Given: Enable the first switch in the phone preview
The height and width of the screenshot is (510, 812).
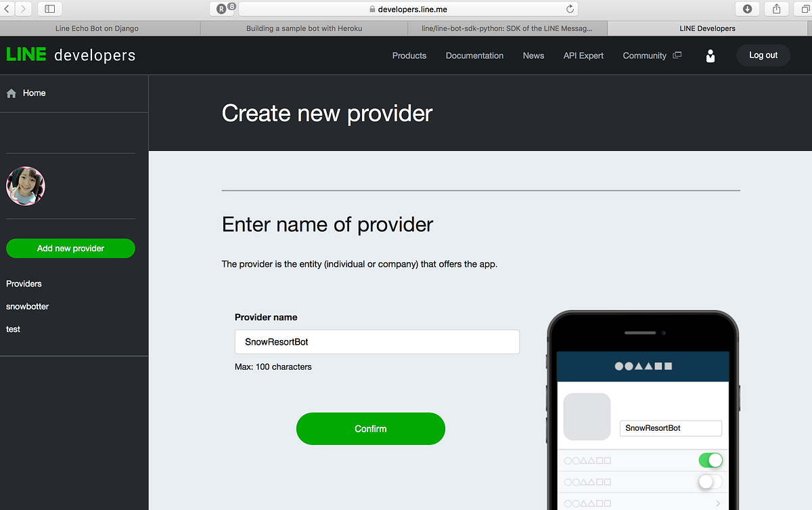Looking at the screenshot, I should (710, 460).
